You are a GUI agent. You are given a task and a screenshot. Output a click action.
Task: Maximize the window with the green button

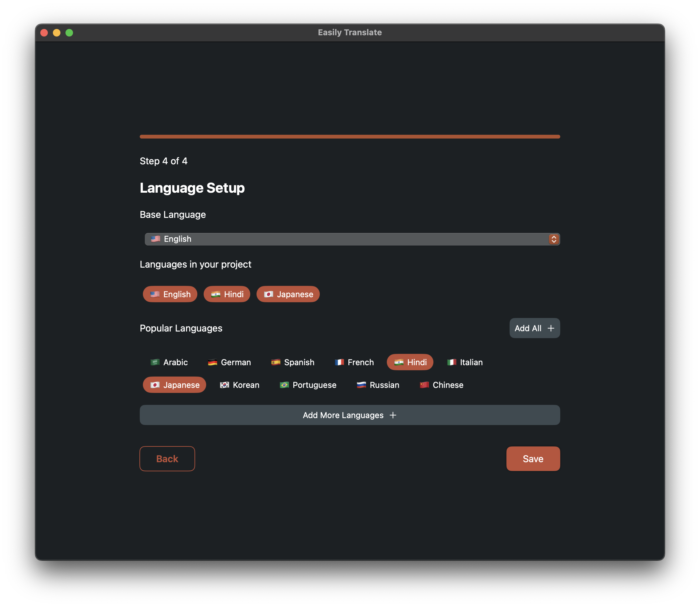coord(69,32)
